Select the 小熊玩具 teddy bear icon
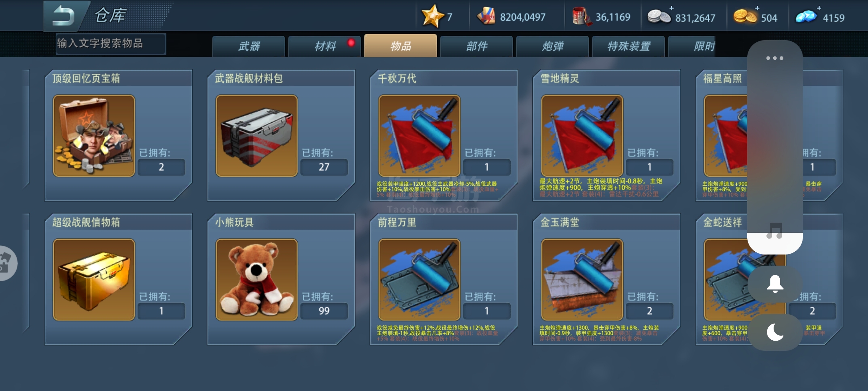Viewport: 868px width, 391px height. (x=257, y=279)
